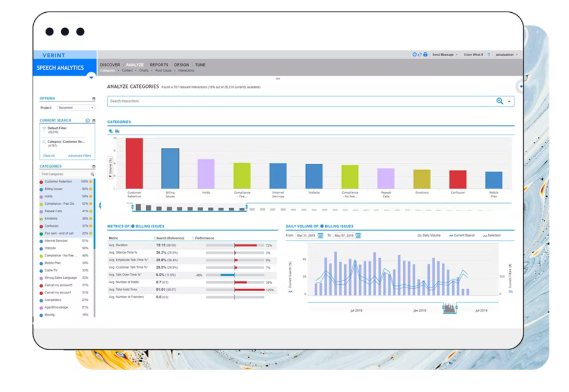Click the daily volume timeline range selector
569x392 pixels.
(450, 308)
